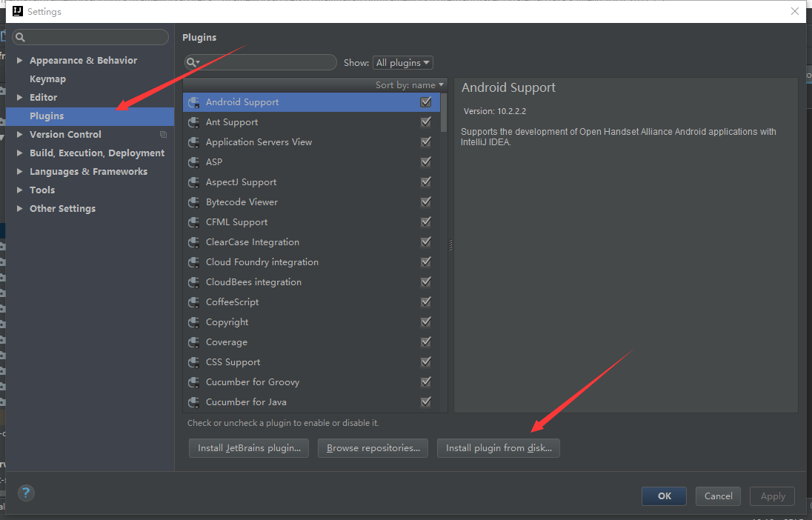
Task: Select the Cucumber for Groovy row
Action: [311, 382]
